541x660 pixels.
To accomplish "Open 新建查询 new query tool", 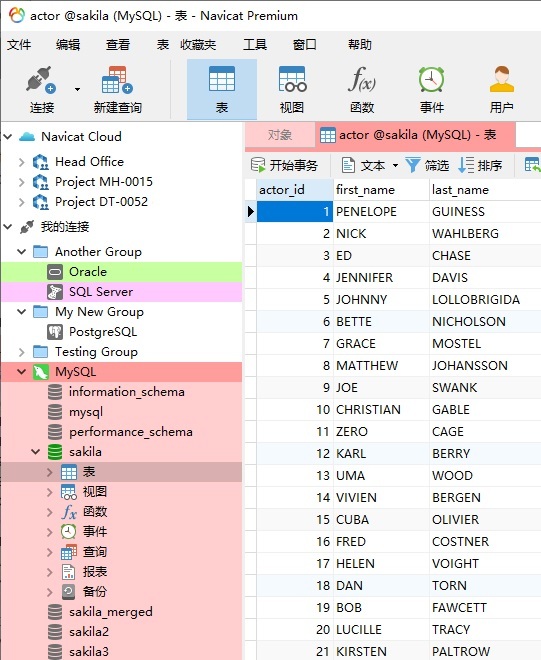I will pos(117,80).
